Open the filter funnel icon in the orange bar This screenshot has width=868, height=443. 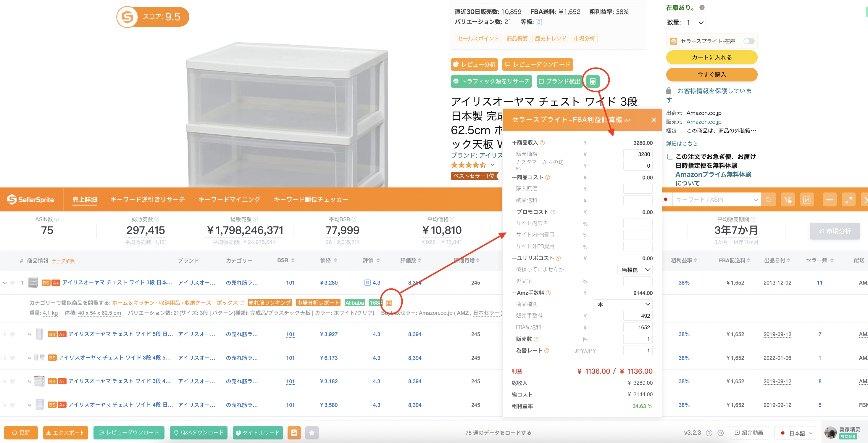point(788,200)
